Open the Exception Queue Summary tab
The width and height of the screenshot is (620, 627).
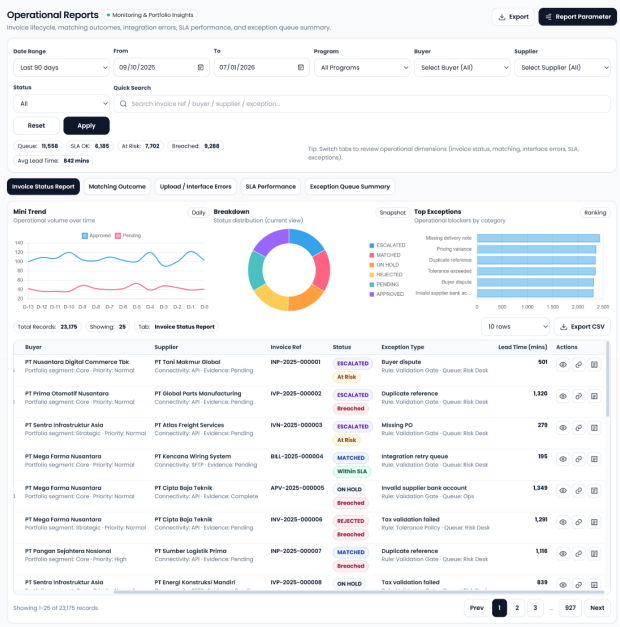[x=350, y=186]
